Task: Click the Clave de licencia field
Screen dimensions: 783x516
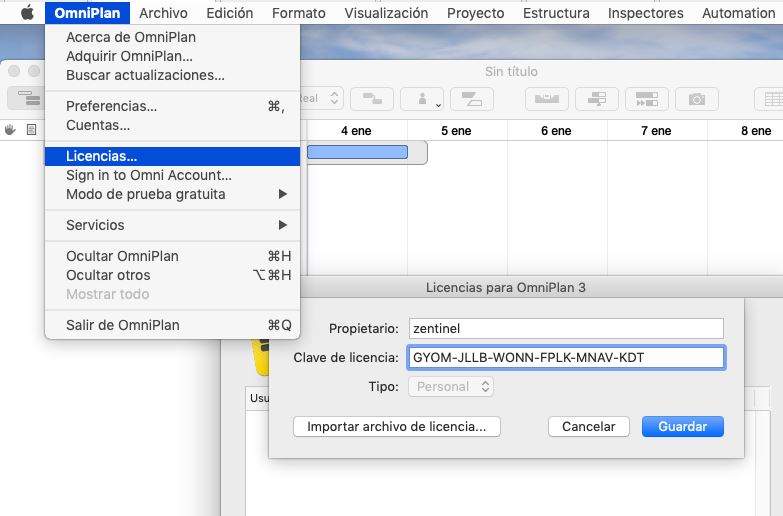Action: pos(566,357)
